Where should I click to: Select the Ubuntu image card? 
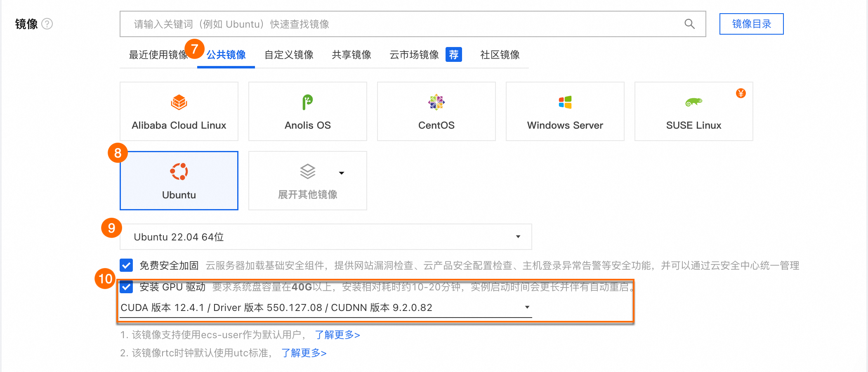[179, 181]
